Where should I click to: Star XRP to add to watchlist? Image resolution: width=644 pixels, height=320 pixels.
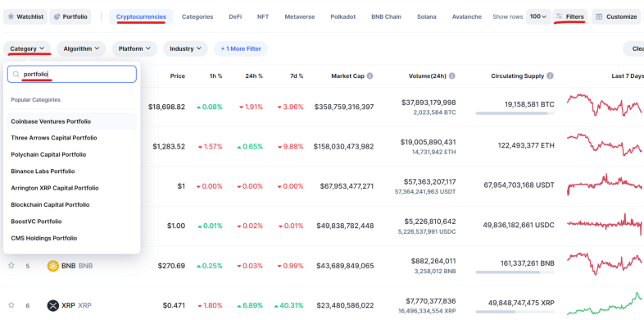coord(11,304)
